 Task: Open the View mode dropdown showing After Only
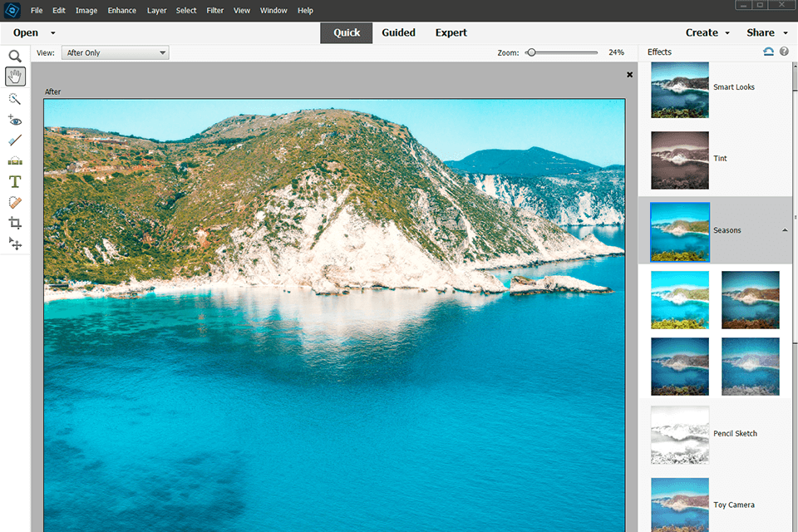coord(116,53)
